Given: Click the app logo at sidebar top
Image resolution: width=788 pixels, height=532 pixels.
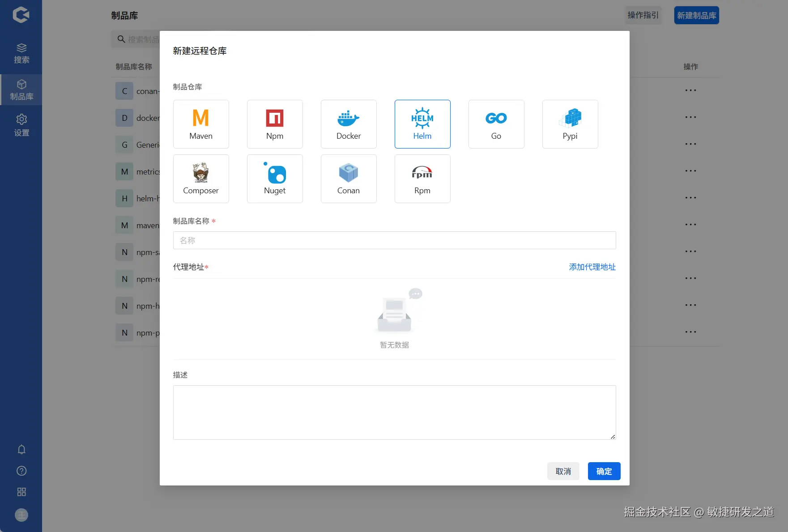Looking at the screenshot, I should (x=21, y=15).
